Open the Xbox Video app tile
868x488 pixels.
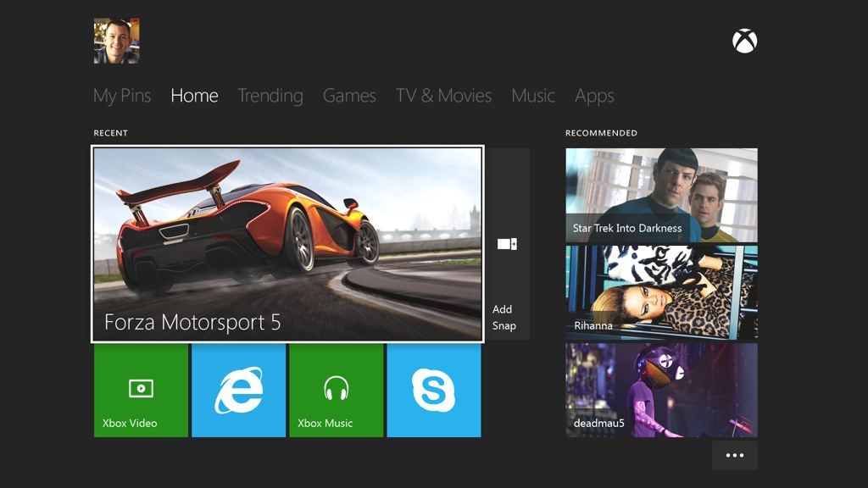(141, 391)
